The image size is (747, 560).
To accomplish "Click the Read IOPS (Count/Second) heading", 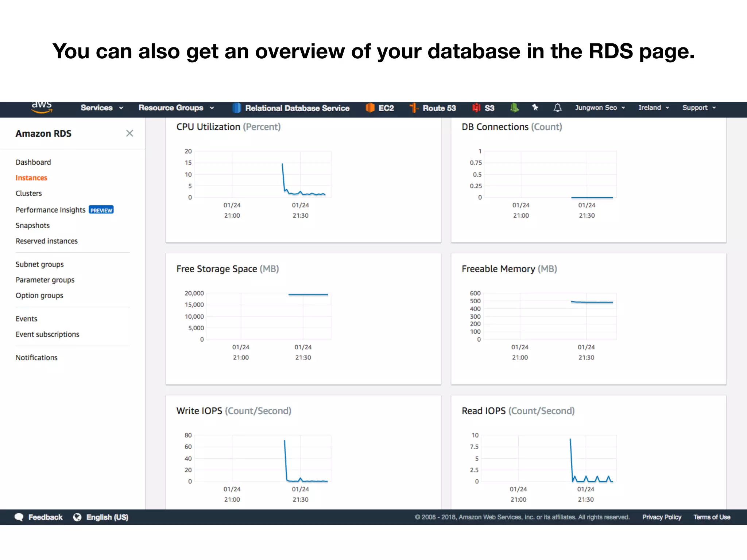I will pyautogui.click(x=518, y=411).
